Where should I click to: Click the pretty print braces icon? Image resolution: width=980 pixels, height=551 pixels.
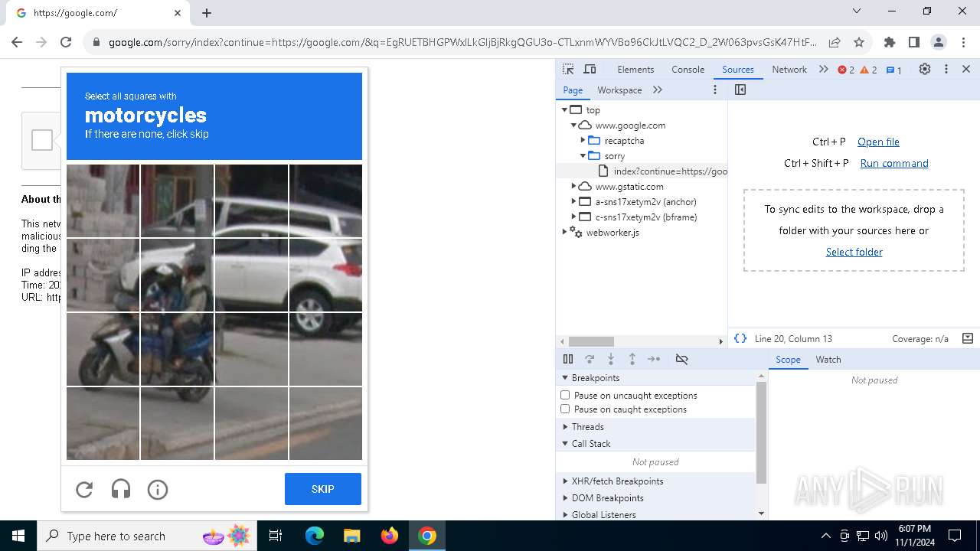click(740, 338)
